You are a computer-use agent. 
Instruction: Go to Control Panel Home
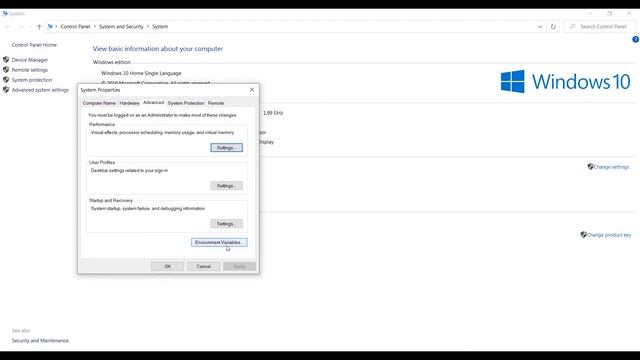pyautogui.click(x=34, y=45)
